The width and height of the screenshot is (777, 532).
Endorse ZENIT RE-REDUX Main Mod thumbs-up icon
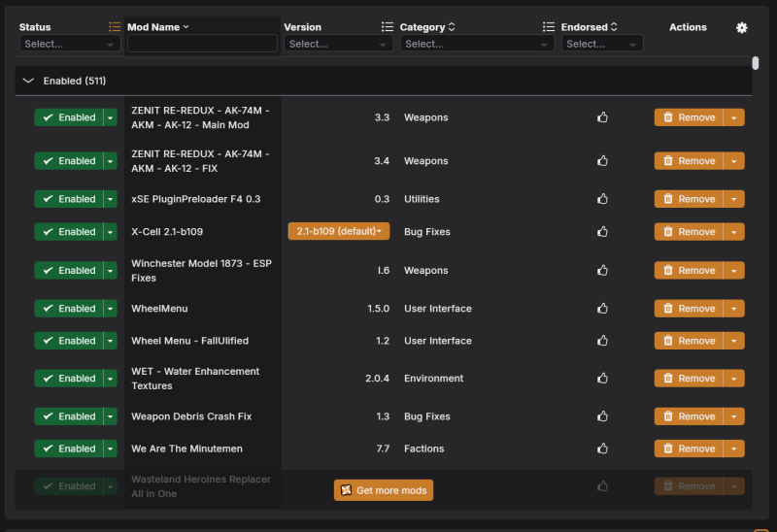(602, 117)
